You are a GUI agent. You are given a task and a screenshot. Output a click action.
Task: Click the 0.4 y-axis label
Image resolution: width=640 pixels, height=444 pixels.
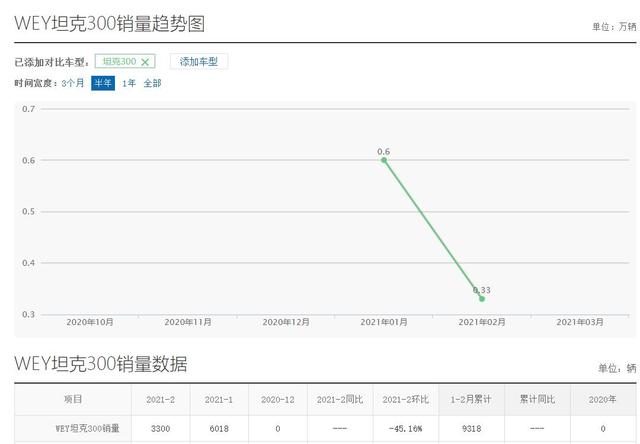pyautogui.click(x=28, y=263)
